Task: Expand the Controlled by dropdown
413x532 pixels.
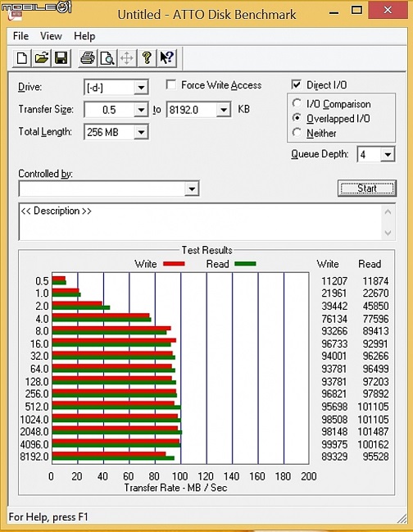Action: pos(192,189)
